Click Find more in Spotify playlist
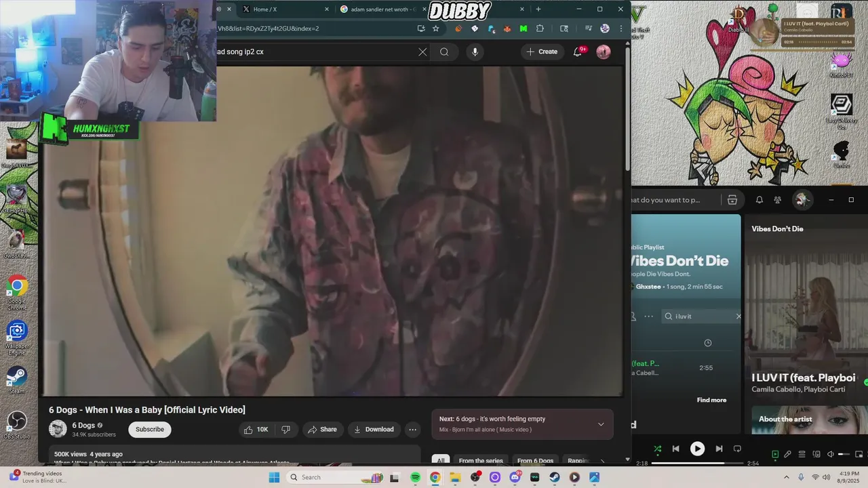The height and width of the screenshot is (488, 868). coord(711,400)
